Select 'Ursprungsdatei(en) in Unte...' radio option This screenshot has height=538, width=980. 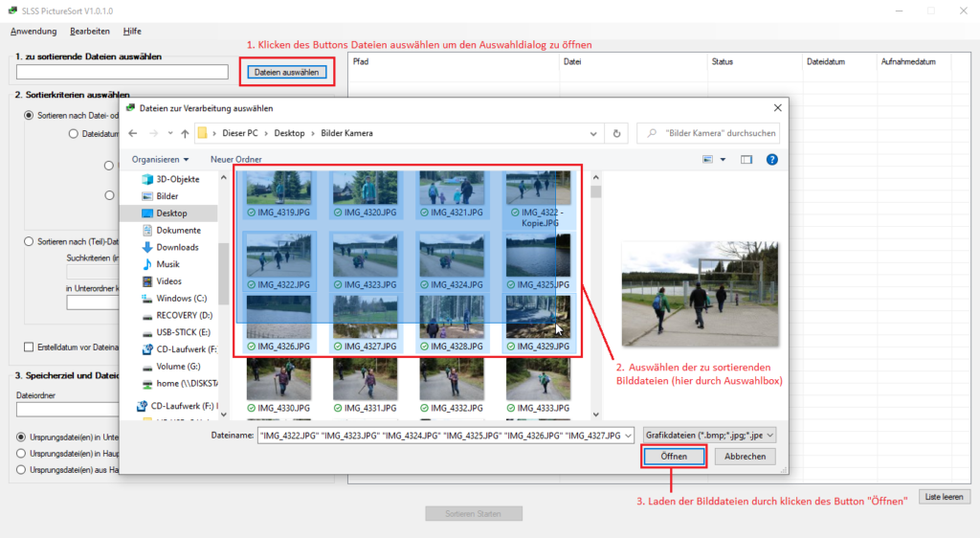(21, 437)
